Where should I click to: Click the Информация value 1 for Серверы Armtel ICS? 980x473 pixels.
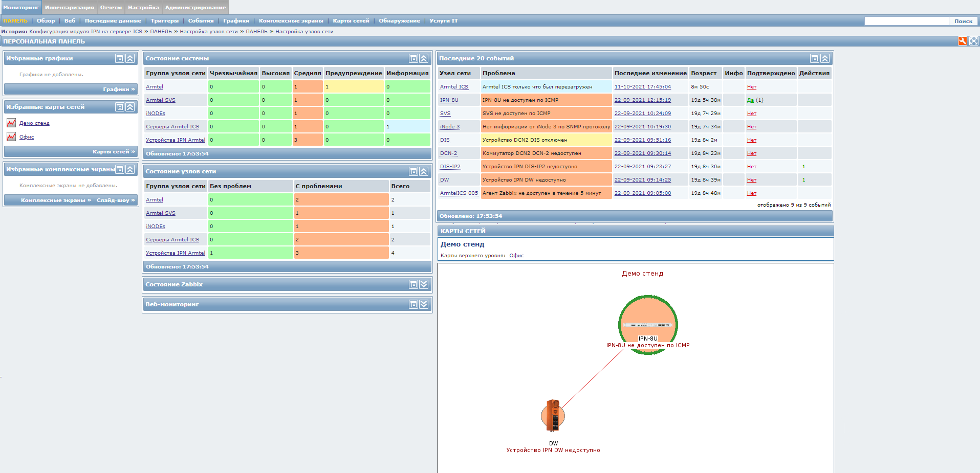[407, 126]
